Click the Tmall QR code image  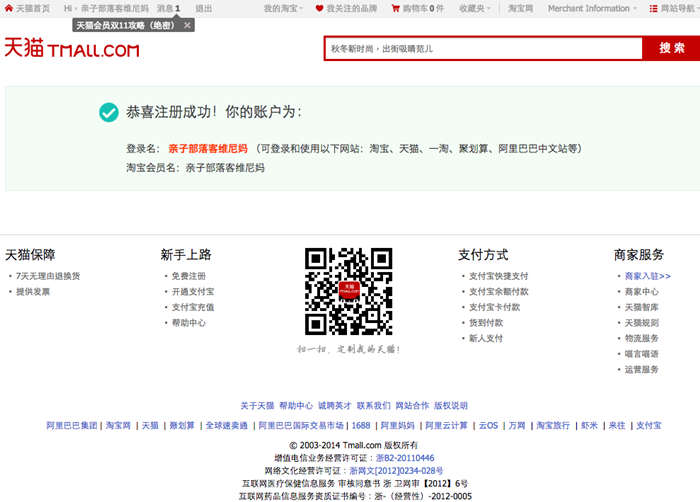tap(349, 291)
